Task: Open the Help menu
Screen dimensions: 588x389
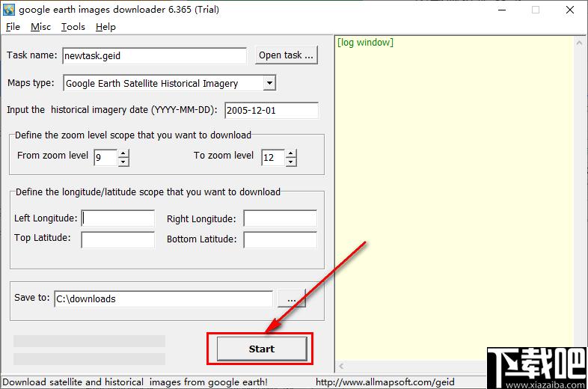Action: pos(105,27)
